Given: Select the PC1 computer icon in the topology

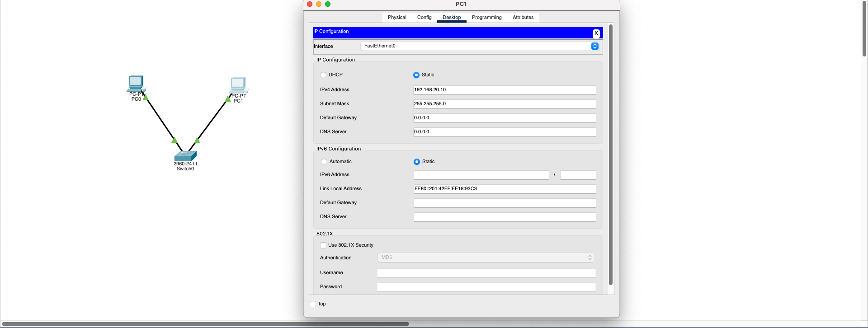Looking at the screenshot, I should (238, 85).
